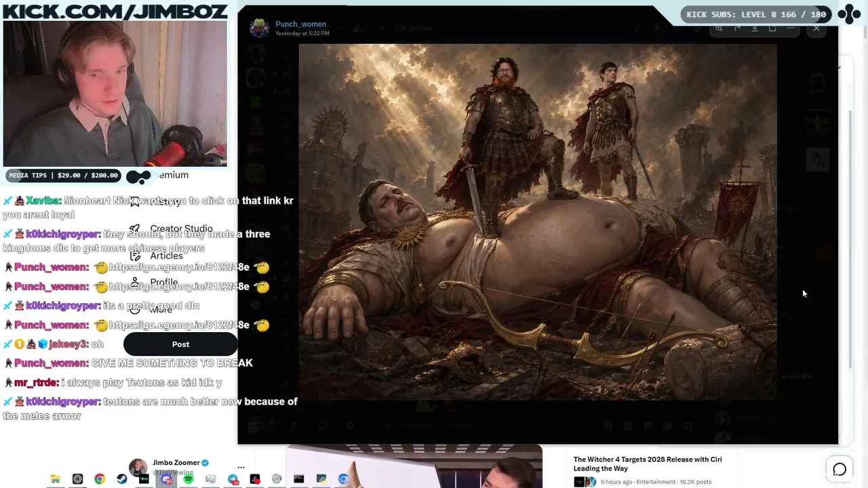Image resolution: width=868 pixels, height=488 pixels.
Task: Click the Media Tips $29.00 / $200.00 bar
Action: pos(64,176)
